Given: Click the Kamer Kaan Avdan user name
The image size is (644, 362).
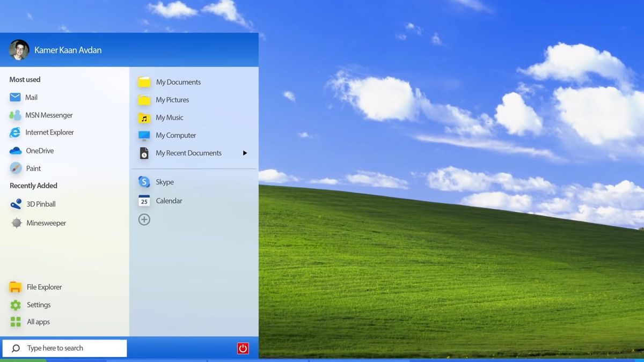Looking at the screenshot, I should [68, 50].
